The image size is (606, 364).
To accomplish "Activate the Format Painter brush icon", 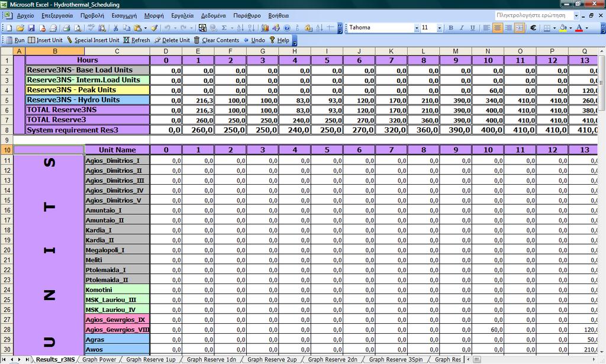I will click(154, 28).
